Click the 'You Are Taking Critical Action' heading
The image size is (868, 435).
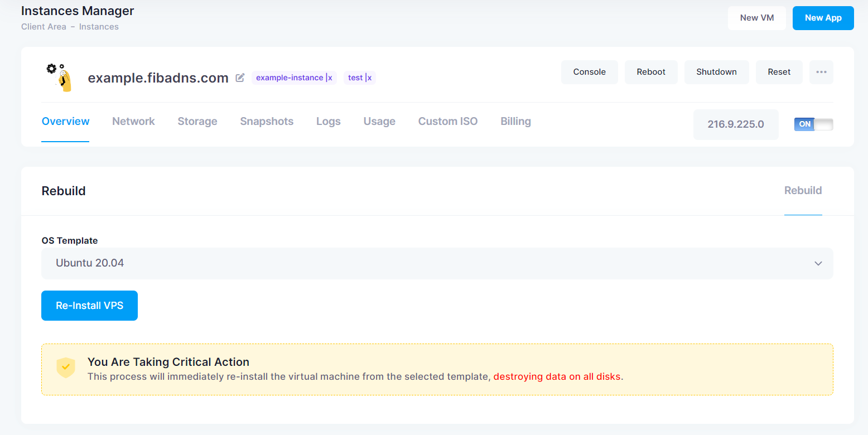tap(168, 362)
